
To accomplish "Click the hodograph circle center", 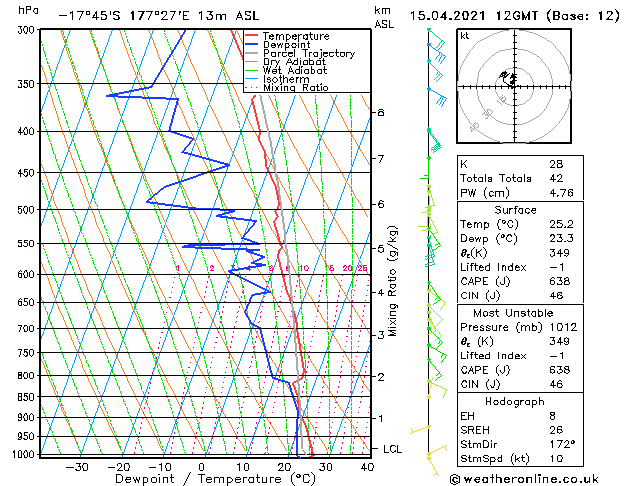I will click(x=514, y=86).
